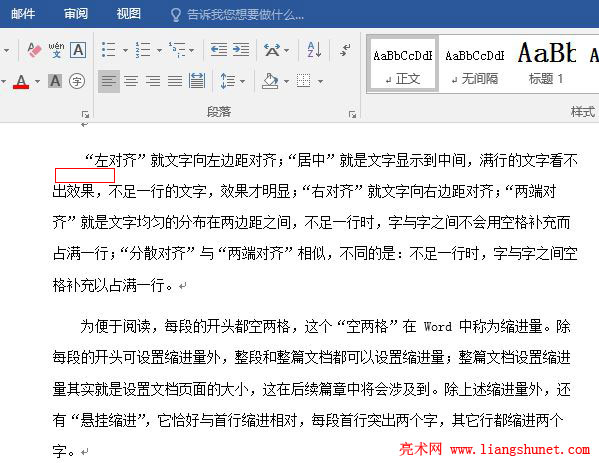Click the sort A-Z icon
The image size is (599, 463).
click(x=314, y=50)
